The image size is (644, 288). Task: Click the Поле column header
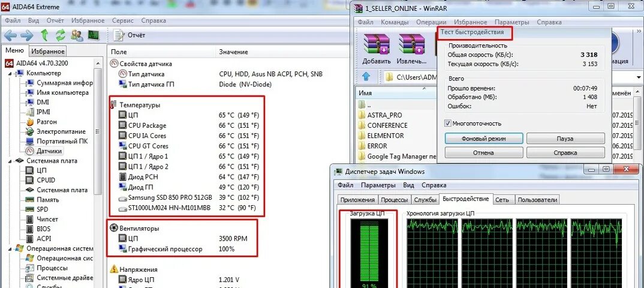161,52
